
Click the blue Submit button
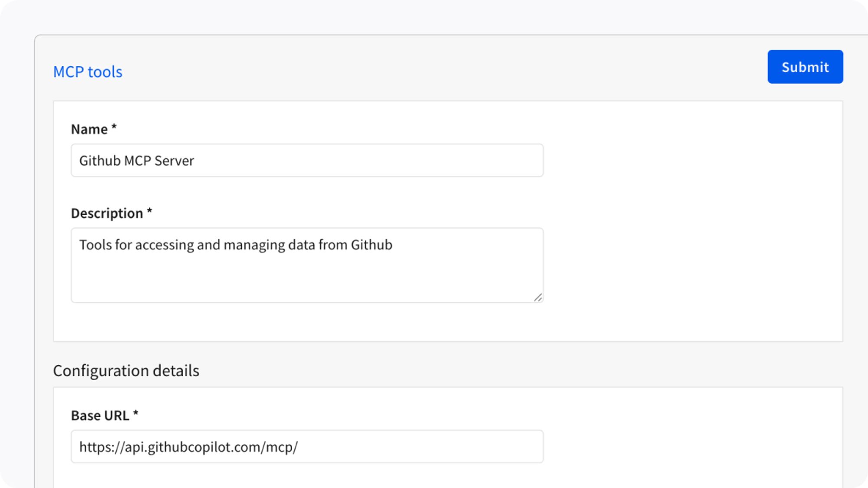(805, 67)
